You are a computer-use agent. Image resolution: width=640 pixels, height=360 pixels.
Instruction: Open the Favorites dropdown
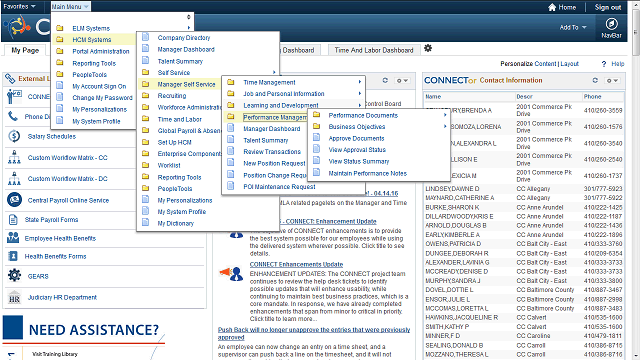(x=19, y=7)
